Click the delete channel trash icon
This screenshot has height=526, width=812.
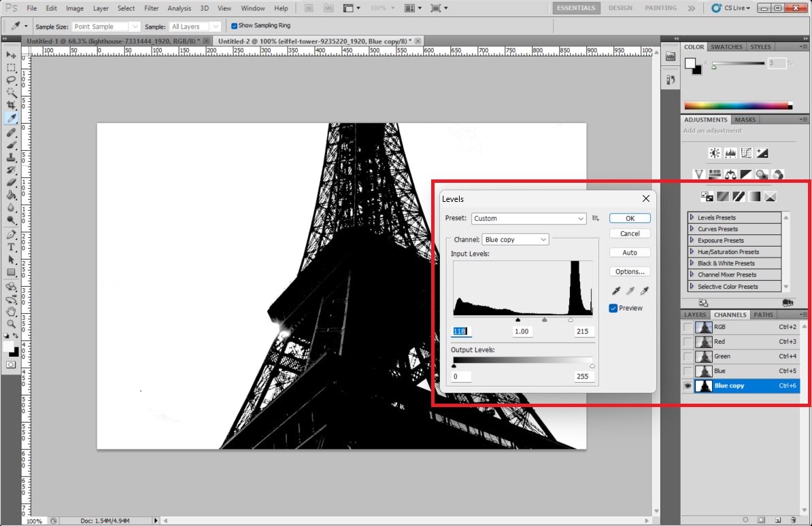pyautogui.click(x=794, y=520)
